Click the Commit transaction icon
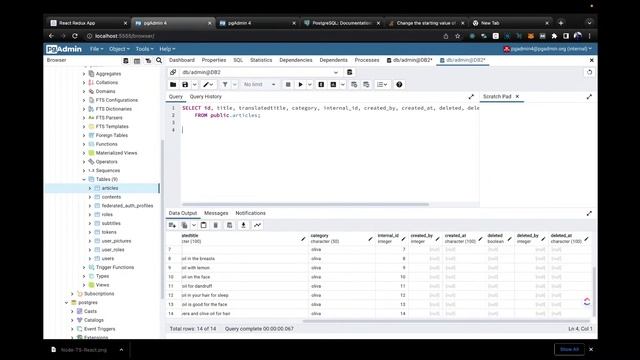 point(354,84)
